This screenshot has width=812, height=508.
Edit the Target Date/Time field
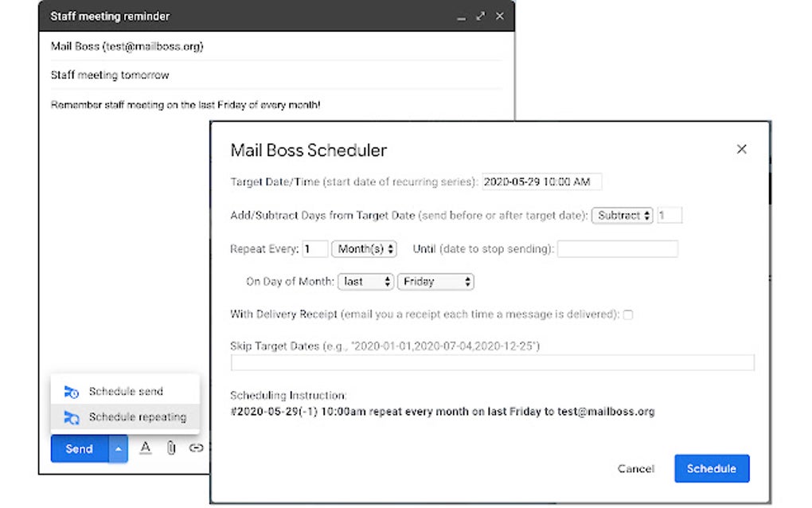[541, 182]
